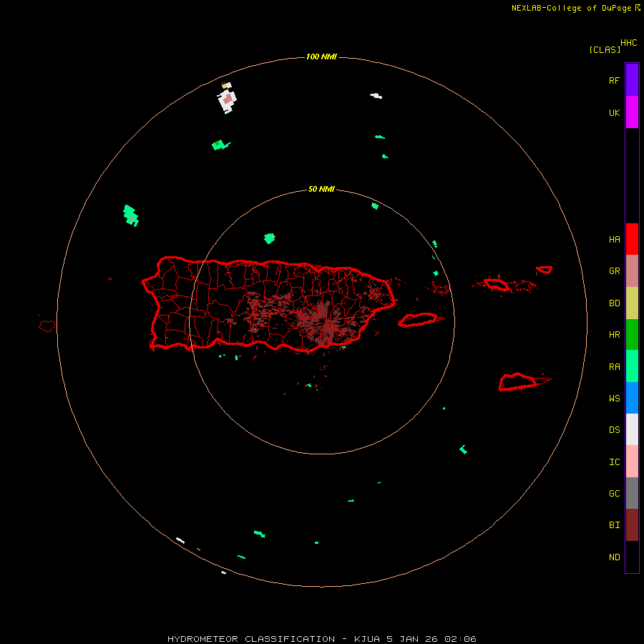
Task: Click the white and pink echo cluster northwest
Action: (227, 99)
